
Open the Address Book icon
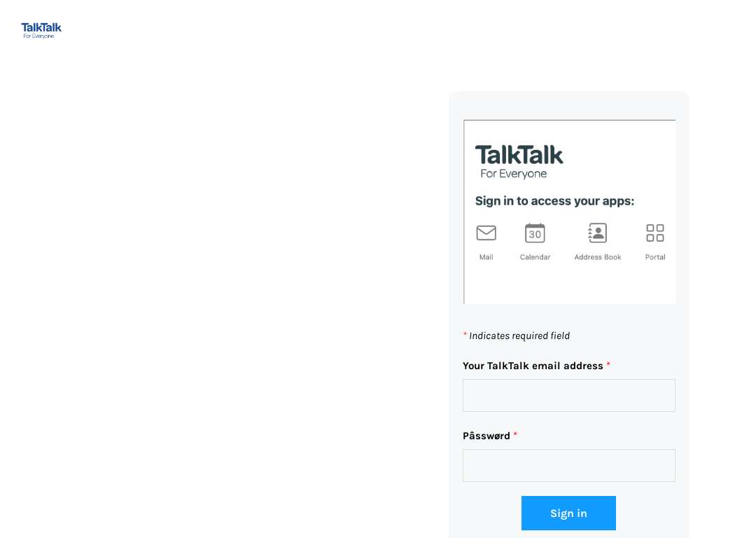click(x=597, y=233)
